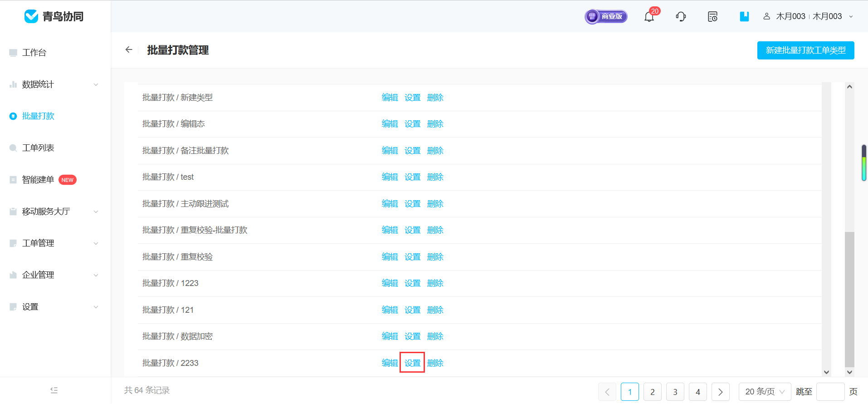The image size is (868, 404).
Task: Open the notification bell
Action: (649, 17)
